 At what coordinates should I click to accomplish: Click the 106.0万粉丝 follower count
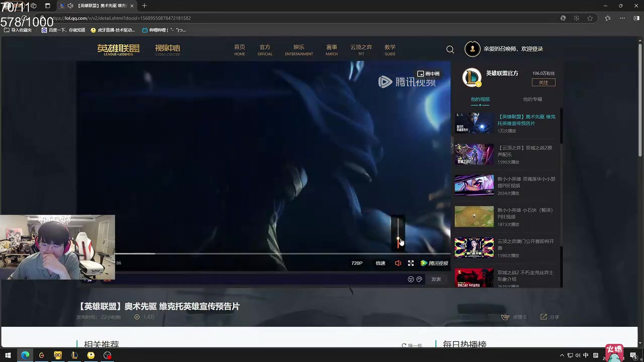click(543, 73)
